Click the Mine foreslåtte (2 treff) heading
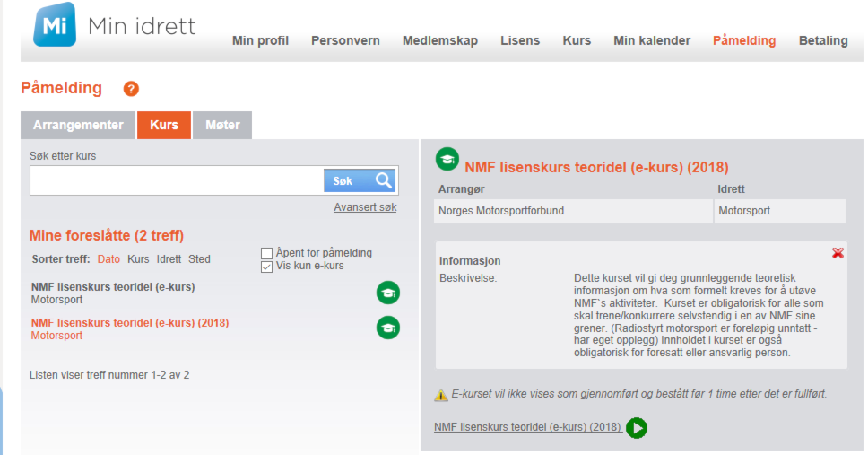The image size is (868, 455). tap(107, 235)
